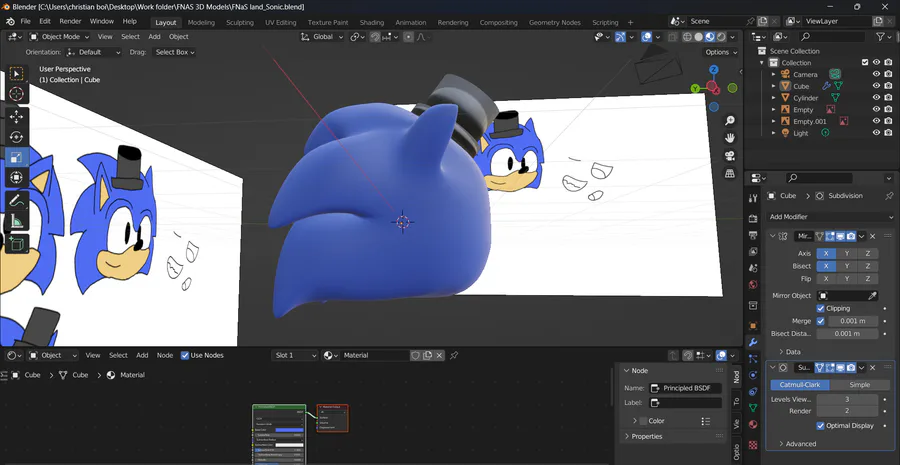Screen dimensions: 900x465
Task: Switch to material preview shading
Action: coord(710,37)
